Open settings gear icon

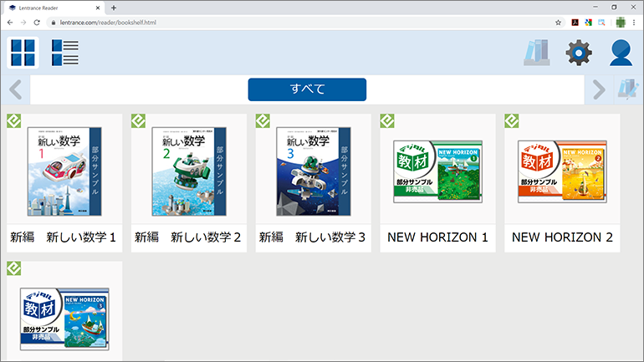point(579,53)
